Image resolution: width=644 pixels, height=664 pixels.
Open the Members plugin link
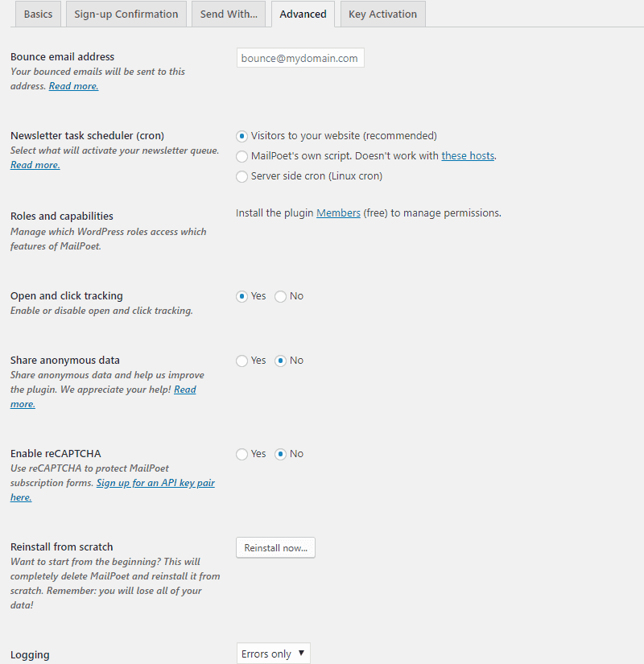pyautogui.click(x=338, y=213)
